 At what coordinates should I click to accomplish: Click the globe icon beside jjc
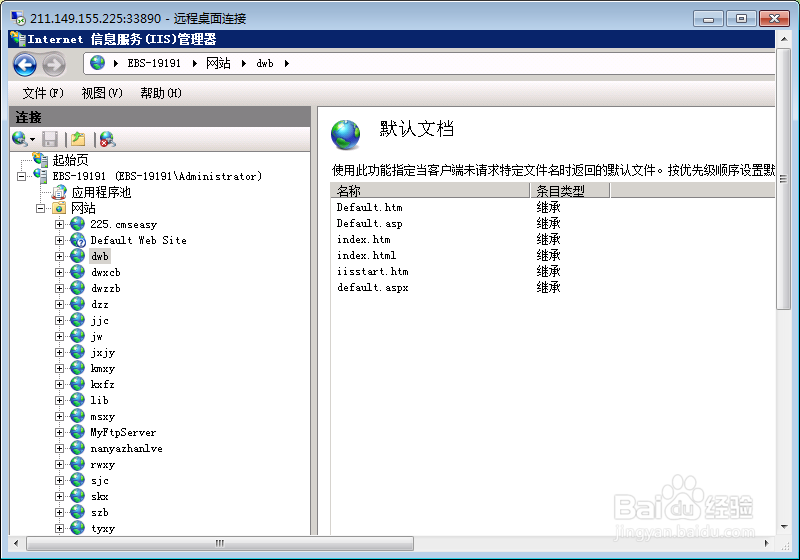[x=78, y=320]
